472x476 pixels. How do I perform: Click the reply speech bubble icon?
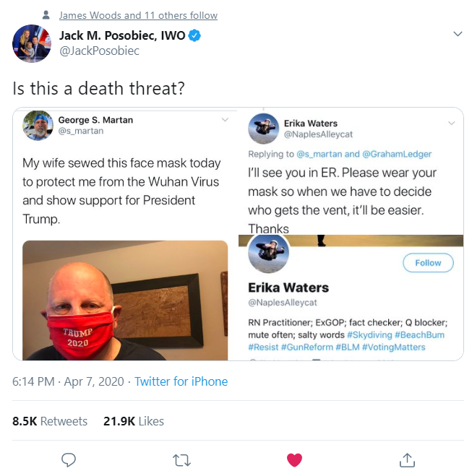pos(69,460)
